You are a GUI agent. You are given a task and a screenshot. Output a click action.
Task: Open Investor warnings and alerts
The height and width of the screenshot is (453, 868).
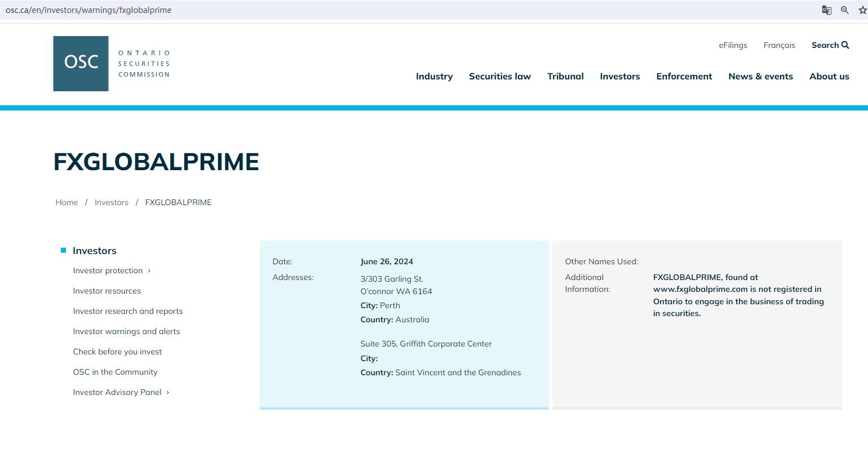tap(126, 331)
